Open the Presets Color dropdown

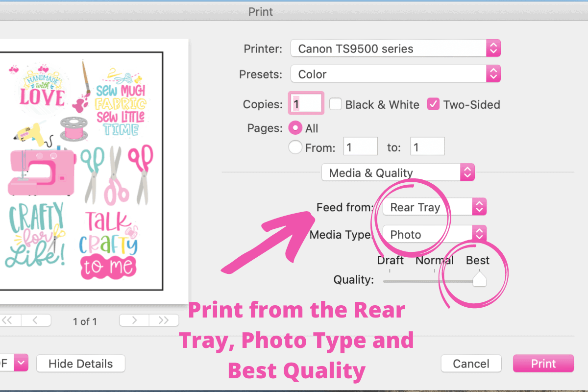[395, 74]
